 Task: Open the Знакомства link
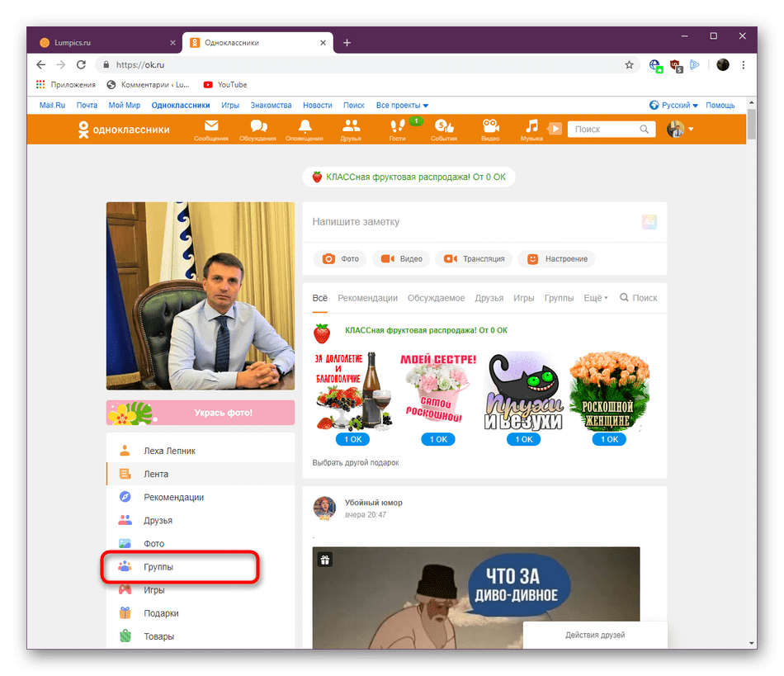[271, 105]
